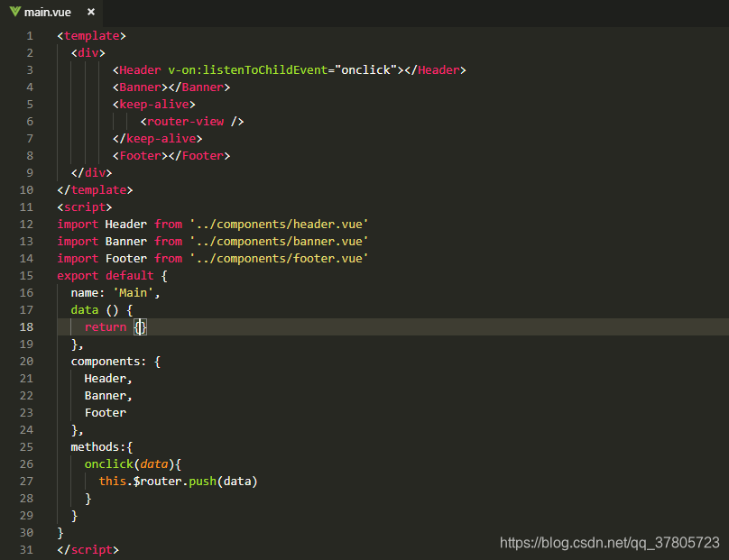Screen dimensions: 729x560
Task: Click 'export default' on line 15
Action: pos(106,276)
